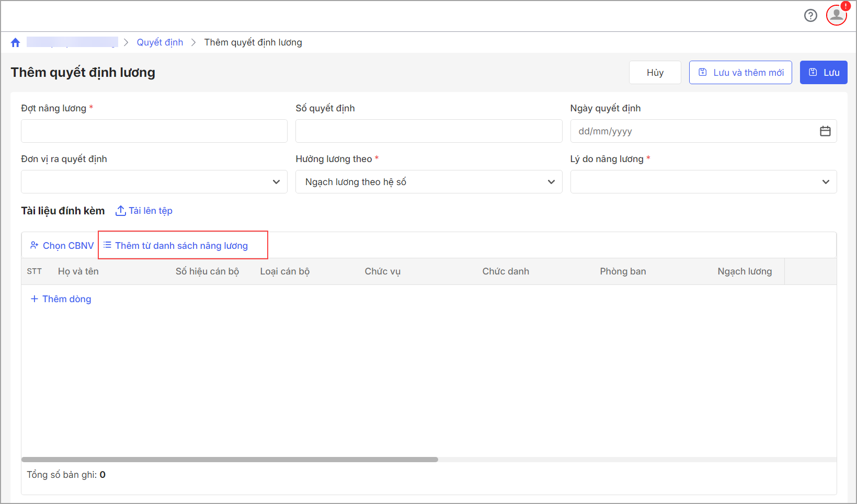Open the Hưởng lương theo dropdown

click(551, 182)
